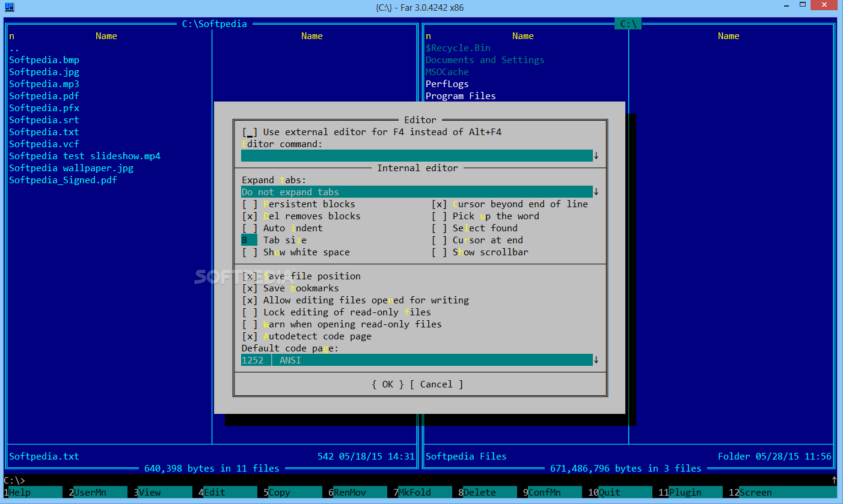Select $Recycle.Bin in right panel
The image size is (843, 504).
(458, 48)
